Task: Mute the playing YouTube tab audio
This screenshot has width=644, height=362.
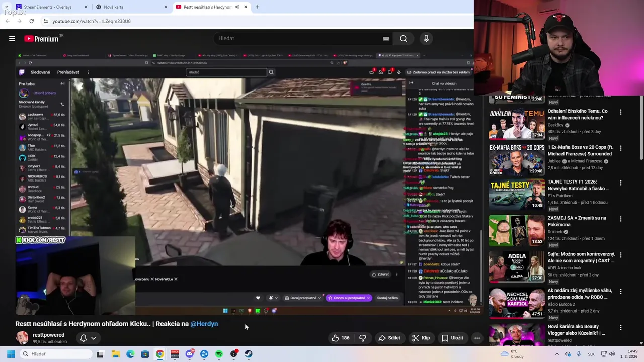Action: (237, 7)
